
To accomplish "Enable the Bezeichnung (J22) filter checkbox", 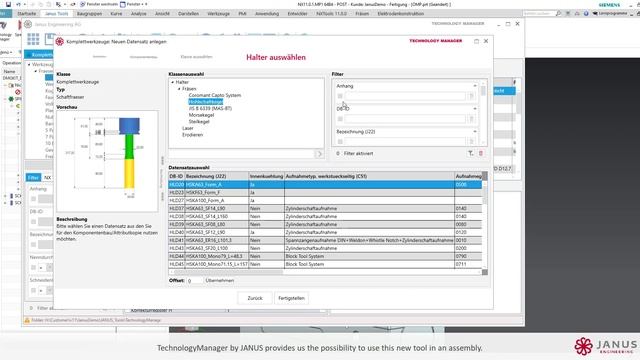I will point(340,142).
